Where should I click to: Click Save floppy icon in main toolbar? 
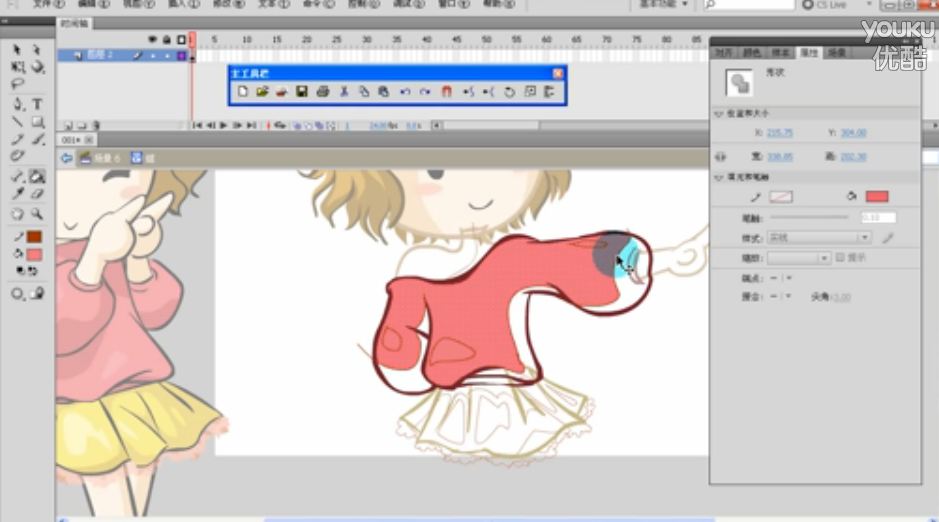(302, 92)
